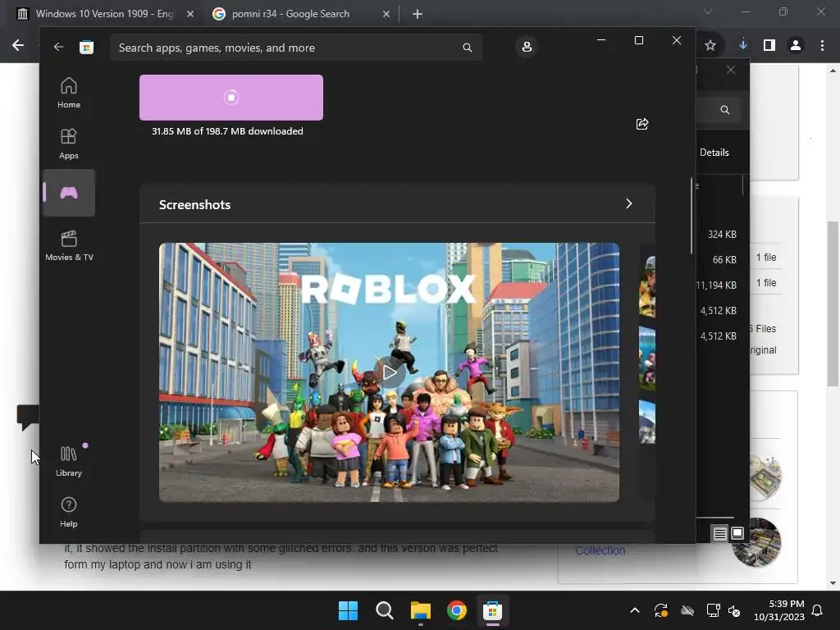Stop the Roblox download

(x=231, y=98)
